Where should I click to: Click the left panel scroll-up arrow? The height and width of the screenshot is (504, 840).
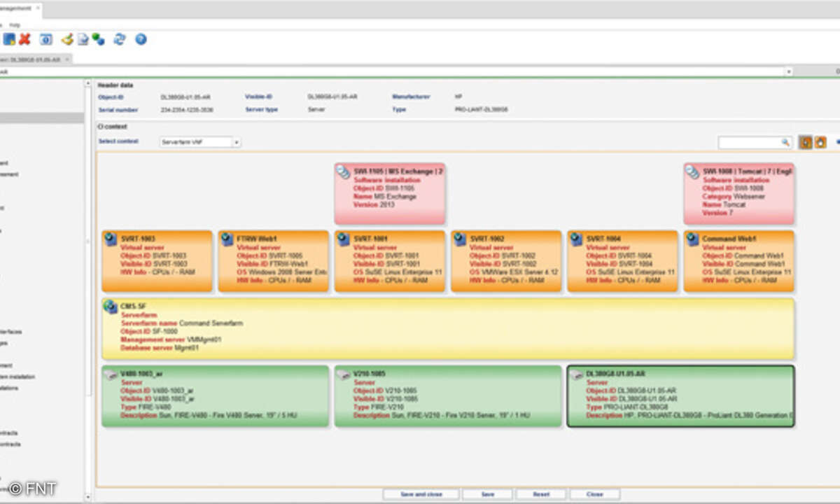pos(87,84)
